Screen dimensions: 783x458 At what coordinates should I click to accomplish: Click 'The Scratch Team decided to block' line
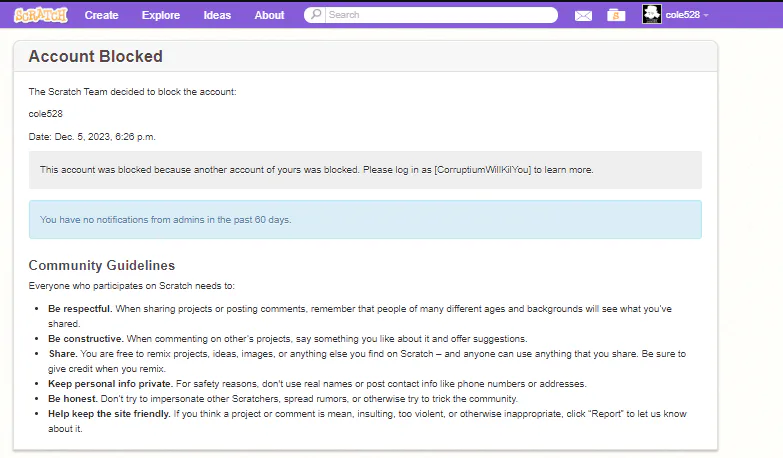132,92
